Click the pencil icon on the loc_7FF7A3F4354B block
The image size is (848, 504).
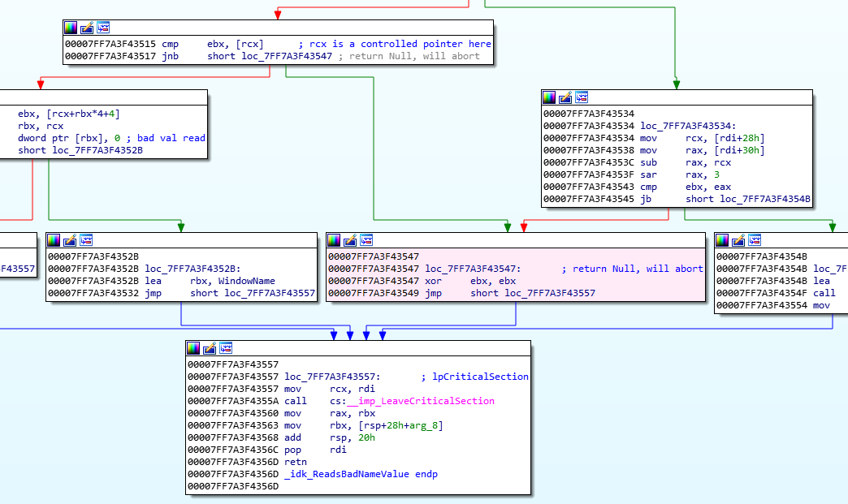point(739,240)
